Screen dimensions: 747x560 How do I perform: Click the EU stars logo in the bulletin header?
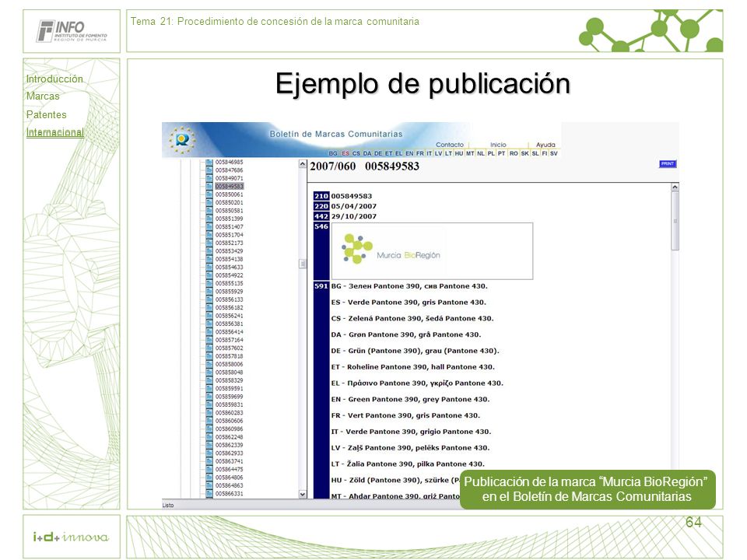click(x=182, y=139)
